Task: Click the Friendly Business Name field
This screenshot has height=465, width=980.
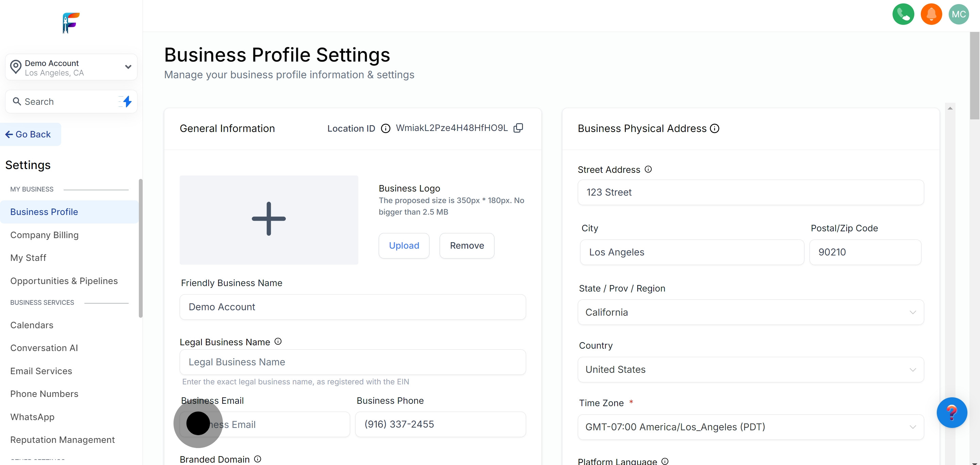Action: pos(352,307)
